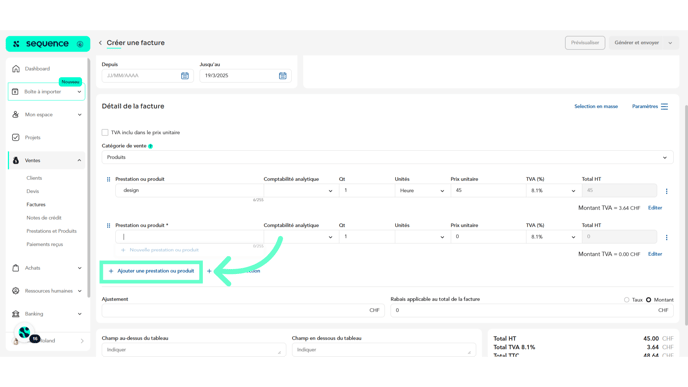Viewport: 688px width, 387px height.
Task: Open the three-dot menu of the second row
Action: pos(666,237)
